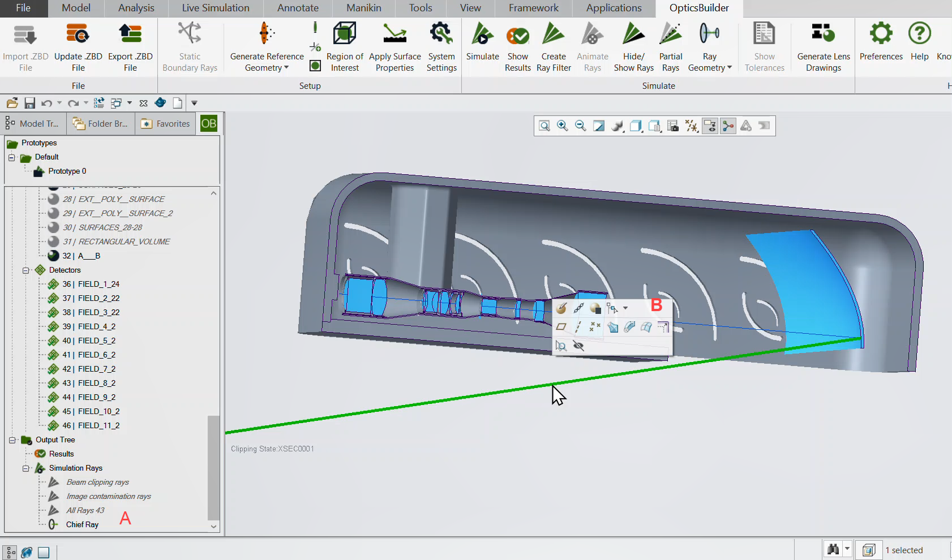This screenshot has width=952, height=560.
Task: Click zoom to selected icon in mini toolbar
Action: point(561,346)
